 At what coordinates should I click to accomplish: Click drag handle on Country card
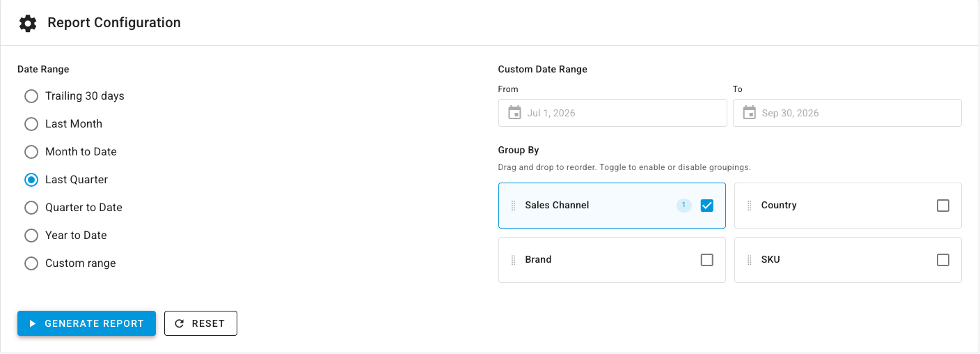750,206
